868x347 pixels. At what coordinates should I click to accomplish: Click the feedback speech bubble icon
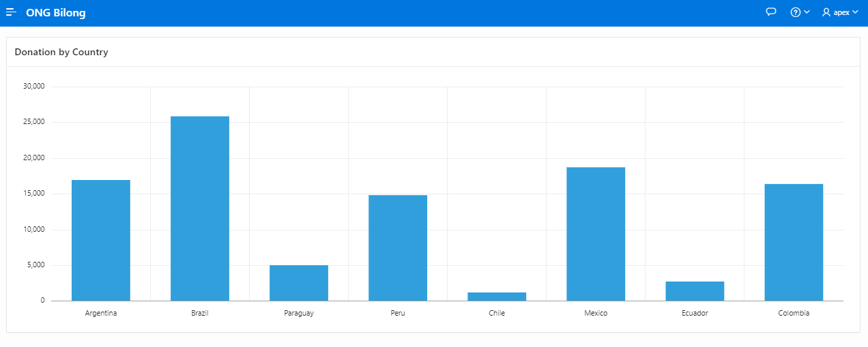[771, 12]
